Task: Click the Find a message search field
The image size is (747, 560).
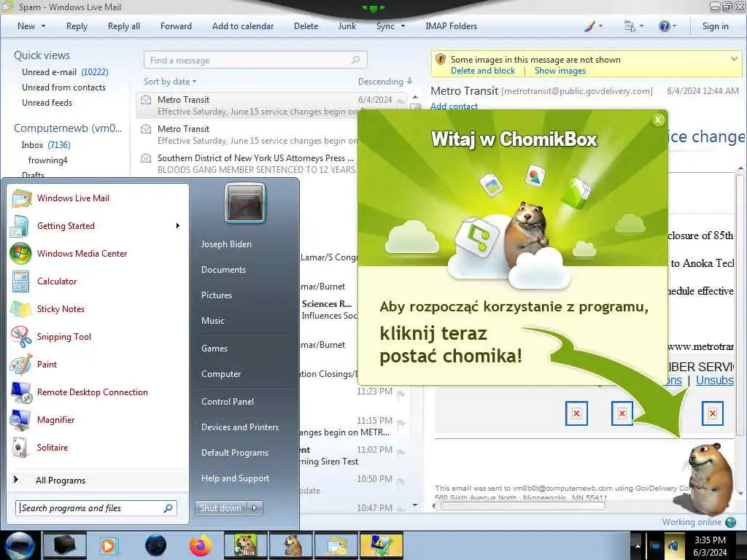Action: 255,60
